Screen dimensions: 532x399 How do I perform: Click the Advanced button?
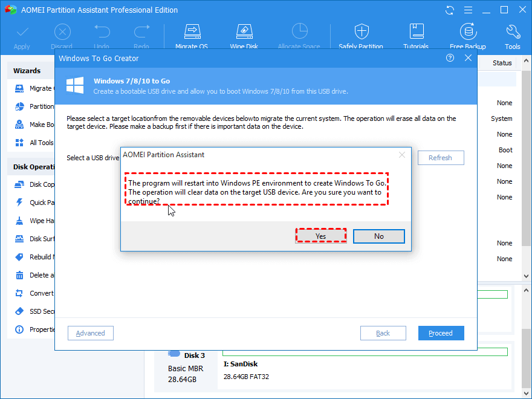click(91, 333)
